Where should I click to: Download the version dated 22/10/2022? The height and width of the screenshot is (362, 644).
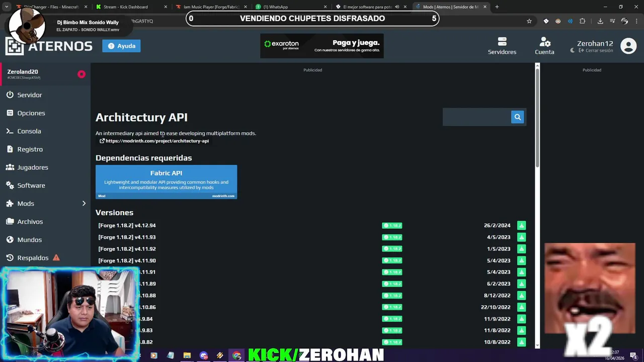click(521, 307)
